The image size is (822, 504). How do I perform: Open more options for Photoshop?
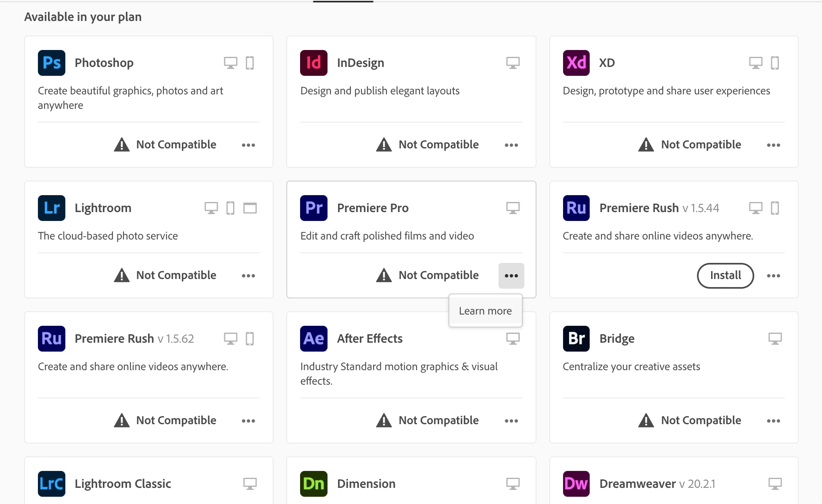248,145
